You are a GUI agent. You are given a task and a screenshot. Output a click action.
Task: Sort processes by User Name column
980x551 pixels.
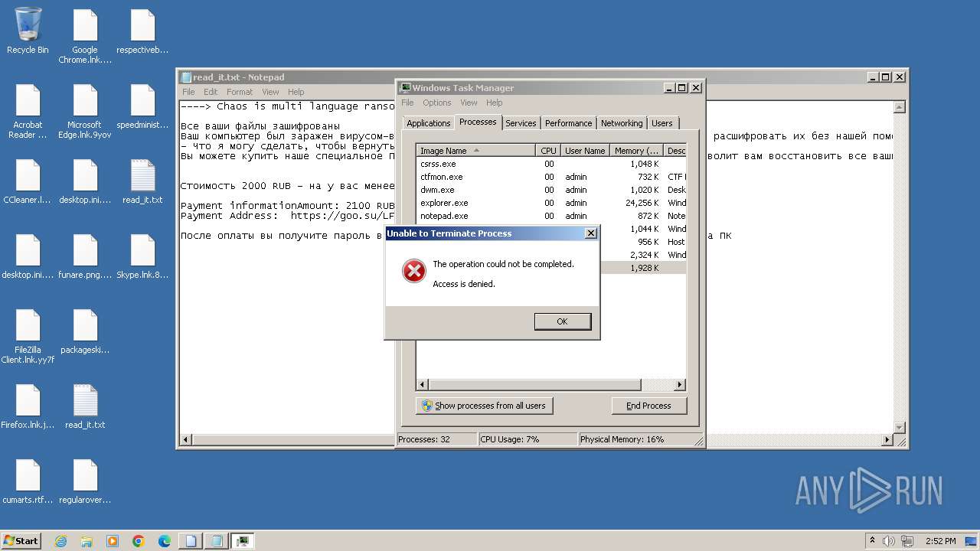[585, 151]
